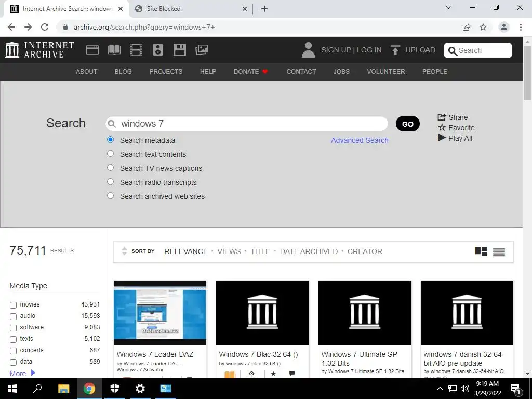Expand More media types

[x=22, y=373]
